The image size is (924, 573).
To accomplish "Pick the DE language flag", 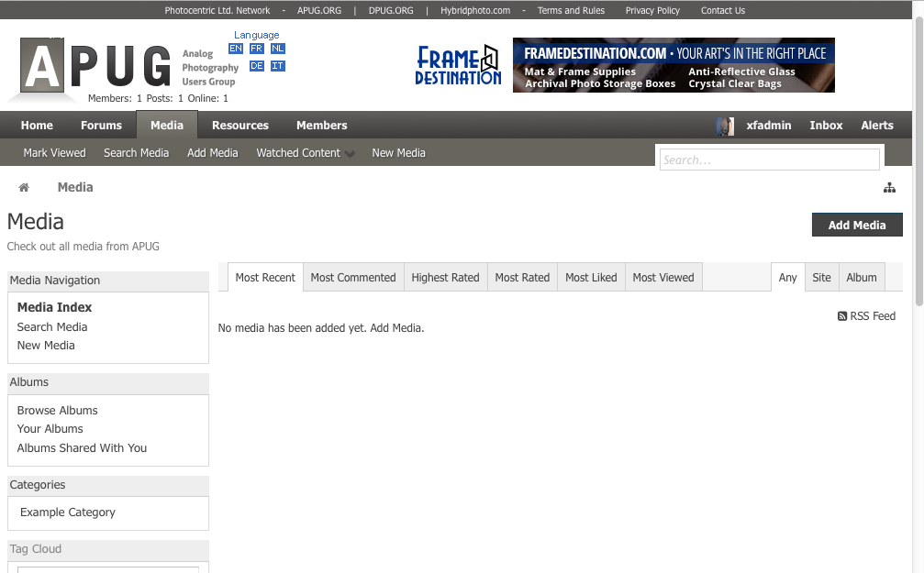I will [x=257, y=66].
